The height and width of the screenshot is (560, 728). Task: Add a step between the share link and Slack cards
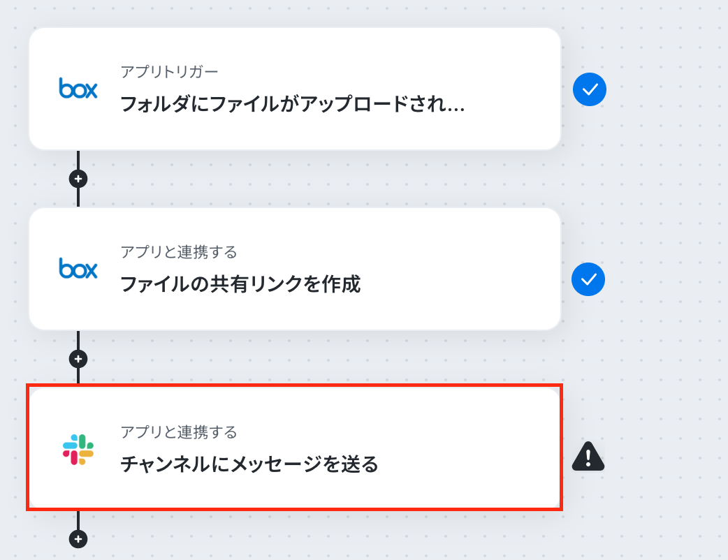[78, 359]
